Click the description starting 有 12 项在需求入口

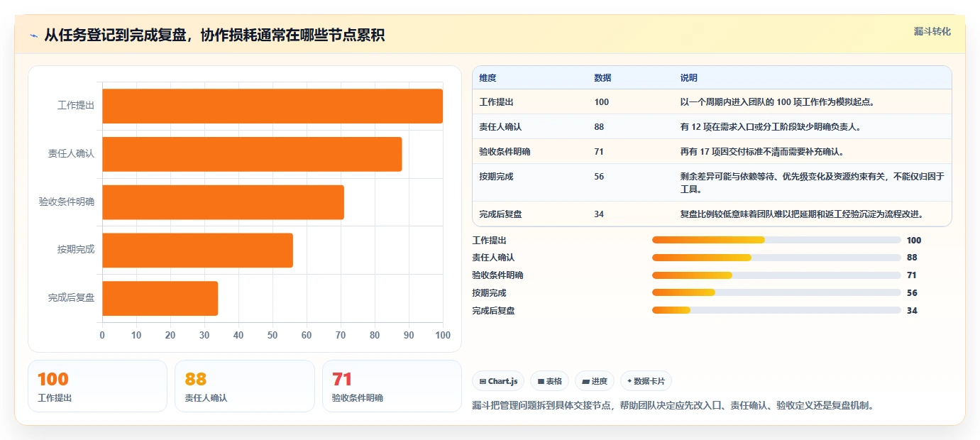click(x=771, y=126)
